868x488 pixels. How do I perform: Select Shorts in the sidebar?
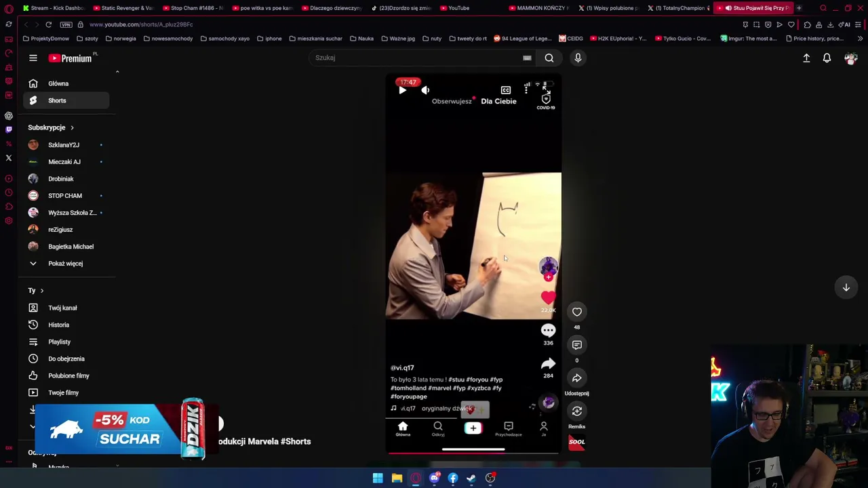point(66,100)
